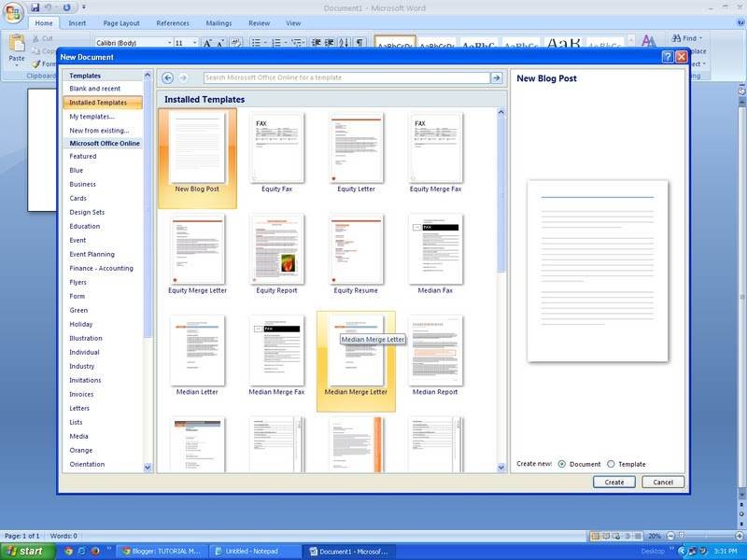Select Installed Templates category
The height and width of the screenshot is (560, 747).
pos(103,103)
